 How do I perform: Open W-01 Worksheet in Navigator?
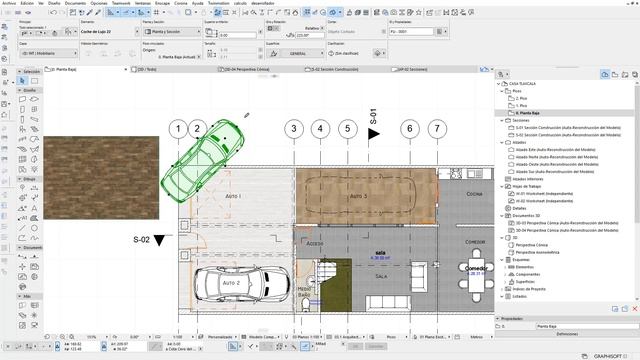[x=544, y=194]
